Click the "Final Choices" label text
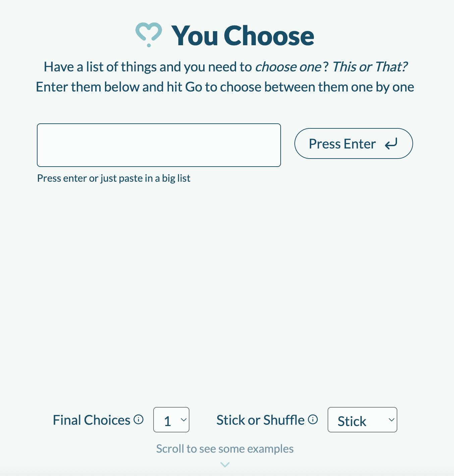The width and height of the screenshot is (454, 476). (92, 420)
